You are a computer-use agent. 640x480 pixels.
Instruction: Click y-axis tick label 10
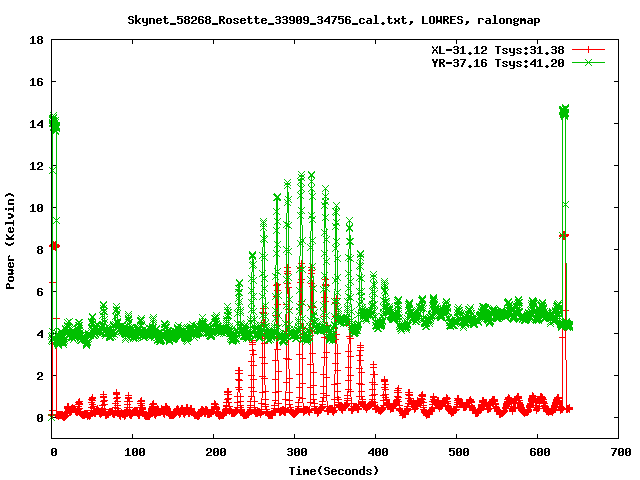point(36,208)
